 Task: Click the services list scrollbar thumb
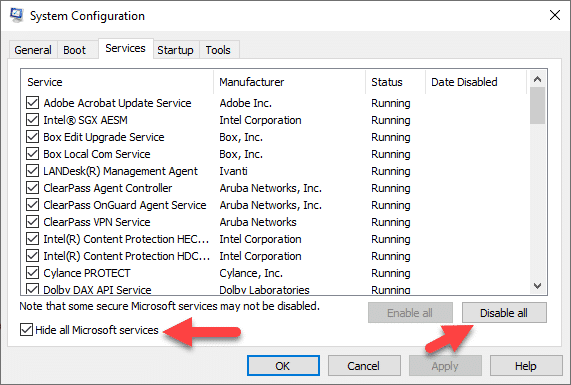tap(537, 106)
